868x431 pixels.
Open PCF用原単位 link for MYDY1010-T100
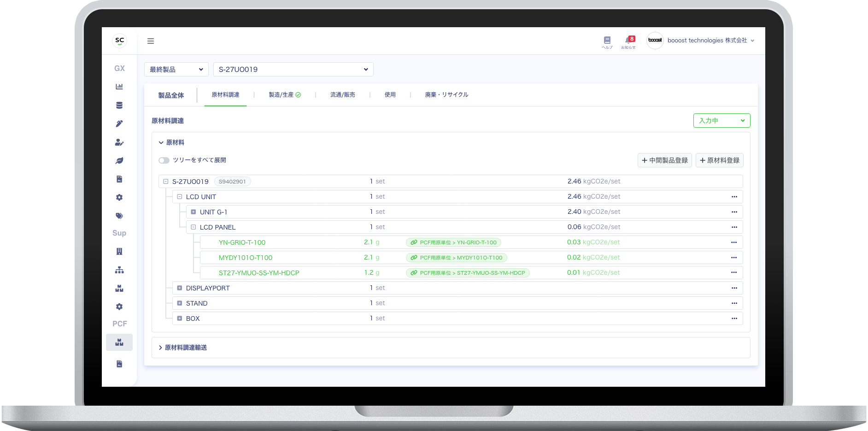pyautogui.click(x=456, y=258)
